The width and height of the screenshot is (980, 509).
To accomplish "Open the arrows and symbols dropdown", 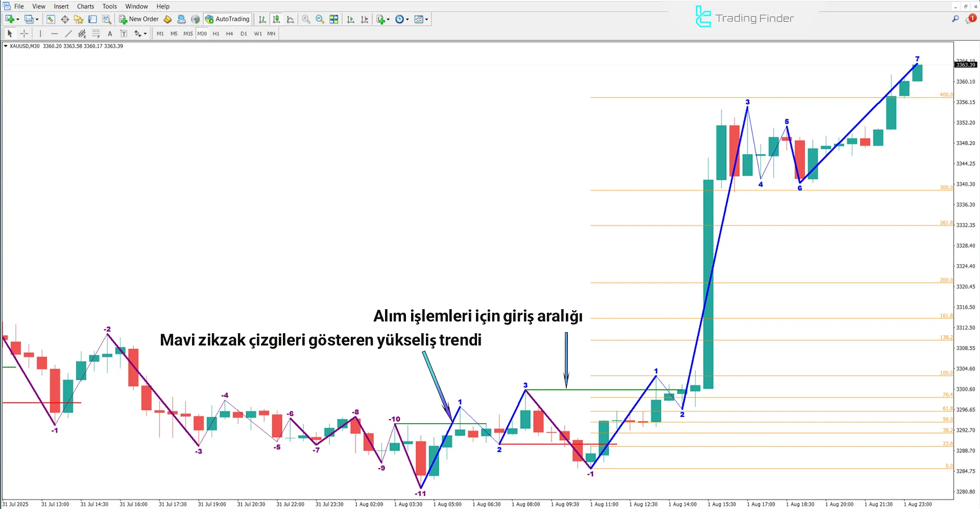I will click(x=138, y=33).
